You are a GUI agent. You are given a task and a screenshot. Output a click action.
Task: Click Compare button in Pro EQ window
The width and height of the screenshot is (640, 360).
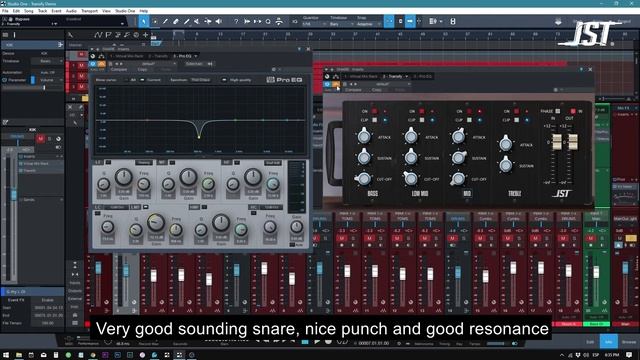[119, 70]
